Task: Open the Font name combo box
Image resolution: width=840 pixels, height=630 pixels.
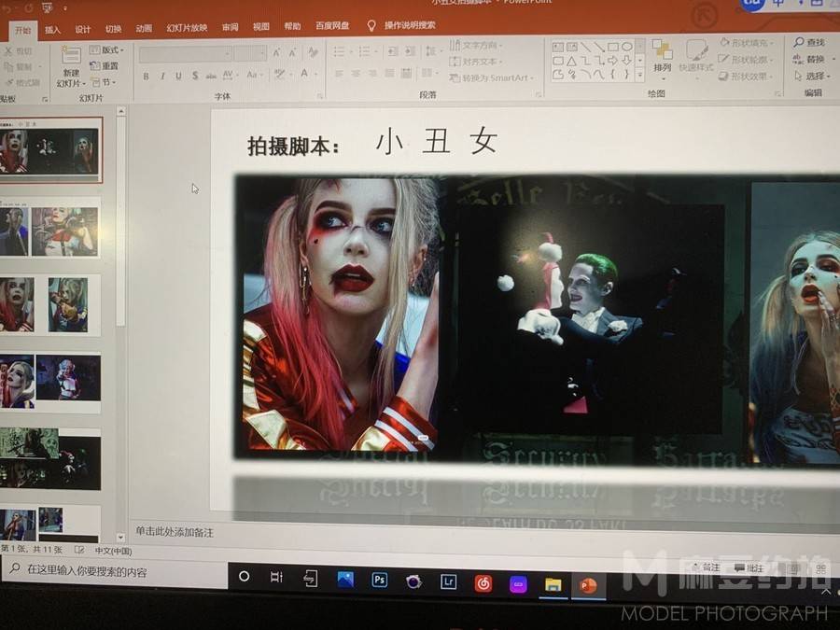Action: (x=185, y=54)
